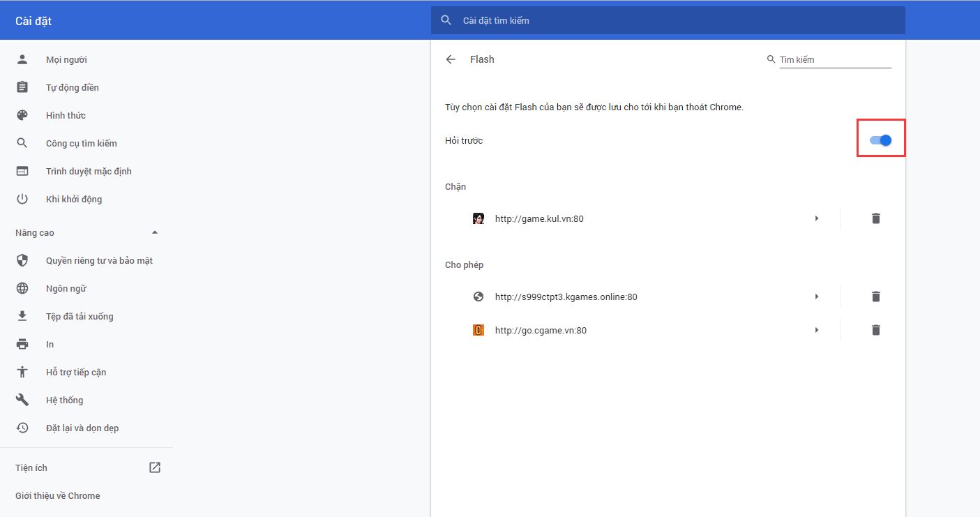Viewport: 980px width, 517px height.
Task: Click the Cài đặt header title
Action: [33, 21]
